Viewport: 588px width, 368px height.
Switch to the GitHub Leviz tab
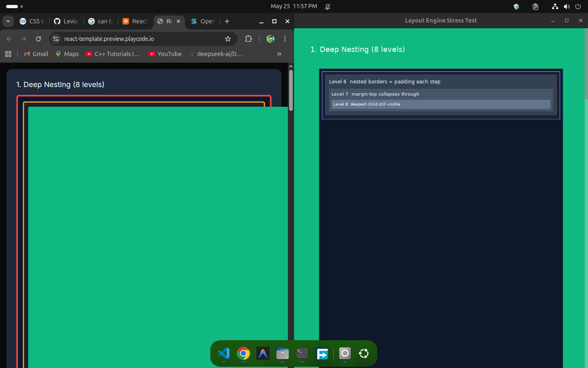tap(66, 21)
